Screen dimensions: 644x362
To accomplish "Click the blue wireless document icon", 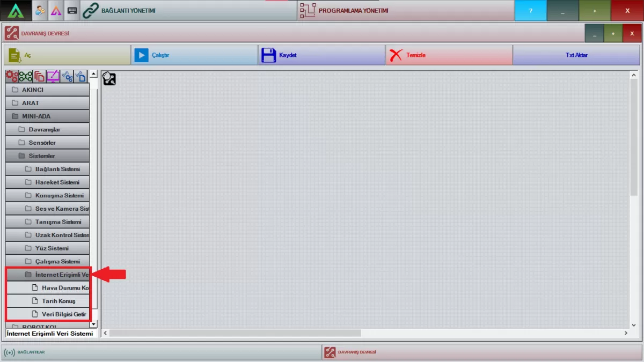I will pos(80,77).
